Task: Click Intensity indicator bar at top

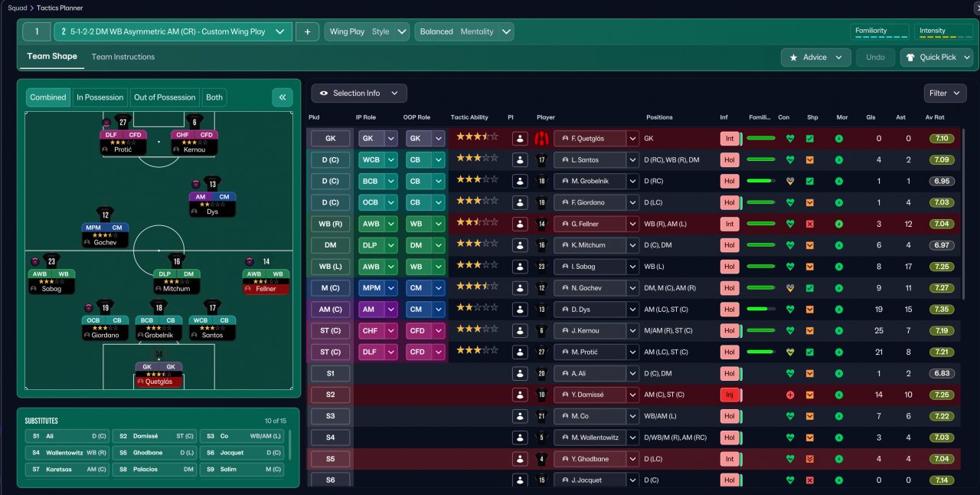Action: (x=943, y=32)
